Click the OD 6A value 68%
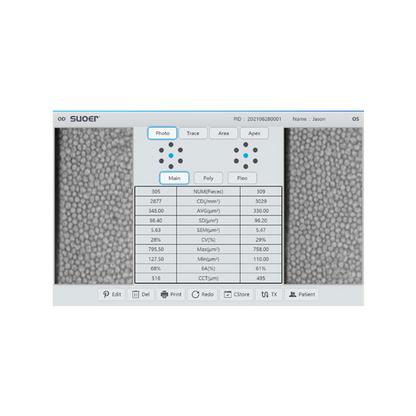 [156, 269]
